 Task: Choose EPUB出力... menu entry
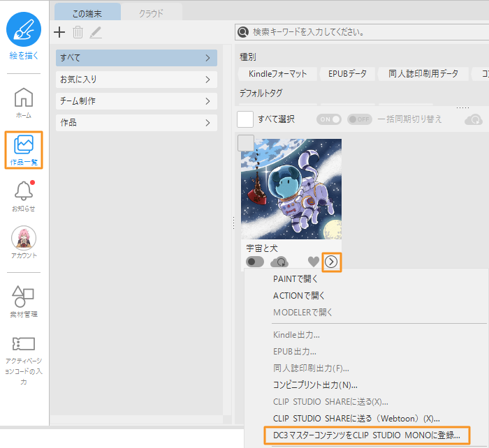(294, 352)
